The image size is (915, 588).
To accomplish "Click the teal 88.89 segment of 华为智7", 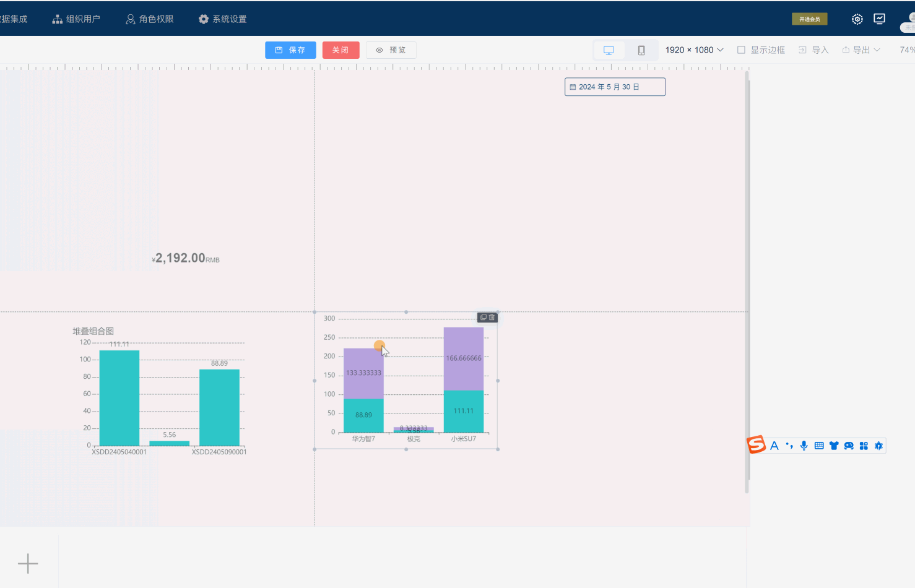I will click(x=363, y=415).
